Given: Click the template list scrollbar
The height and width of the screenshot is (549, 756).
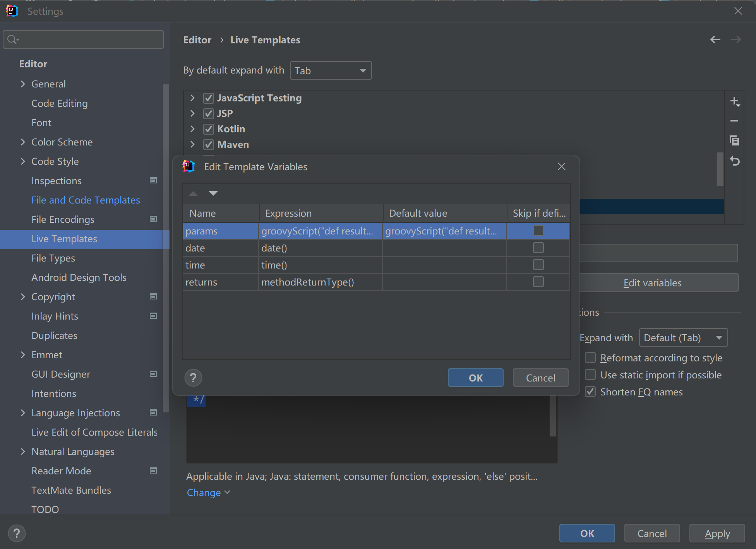Looking at the screenshot, I should tap(720, 169).
